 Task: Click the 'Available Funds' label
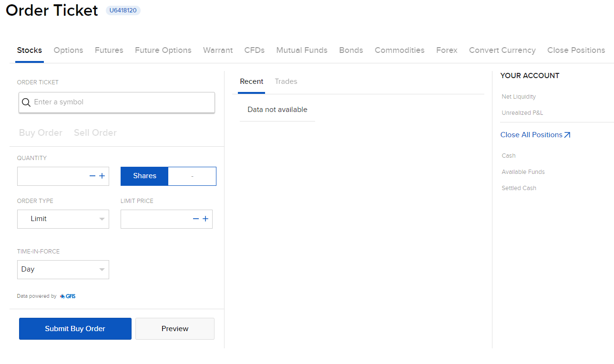[x=523, y=172]
